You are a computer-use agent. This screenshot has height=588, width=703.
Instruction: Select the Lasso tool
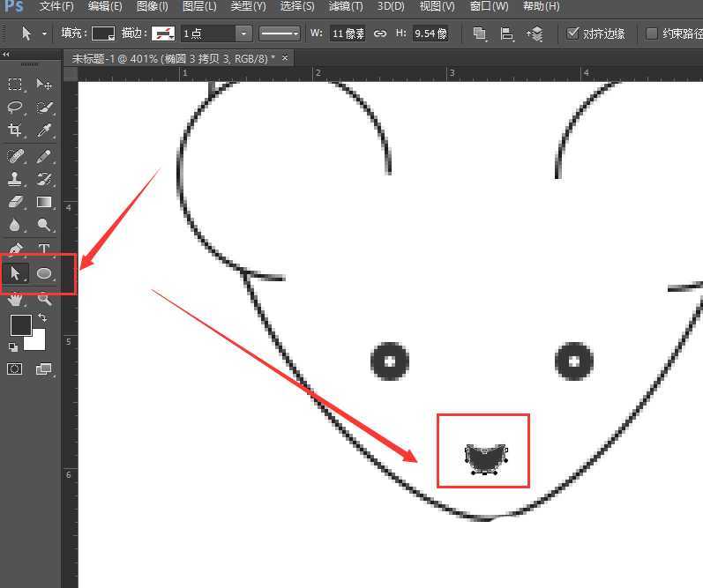pos(15,108)
